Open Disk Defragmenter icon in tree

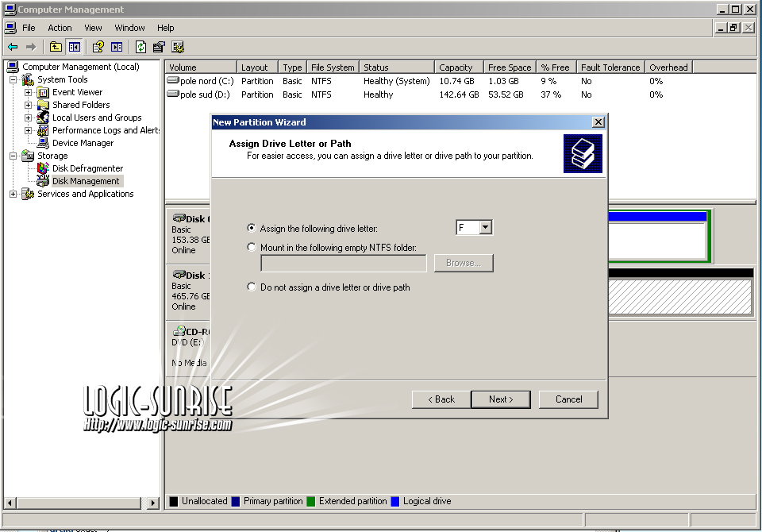coord(43,168)
